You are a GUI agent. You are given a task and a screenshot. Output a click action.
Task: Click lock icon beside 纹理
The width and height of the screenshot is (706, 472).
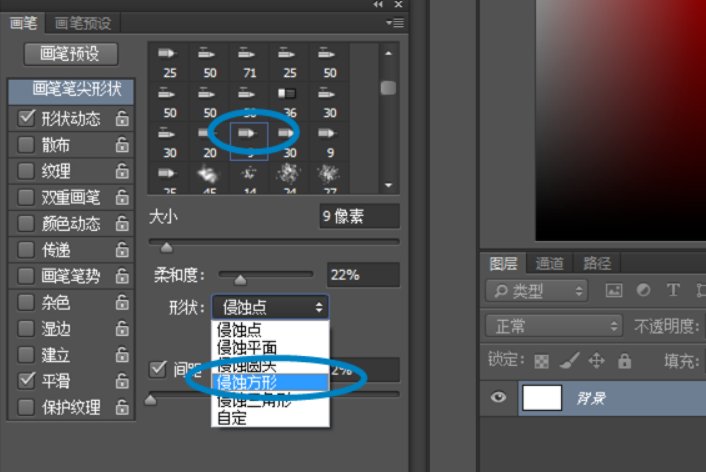coord(122,171)
